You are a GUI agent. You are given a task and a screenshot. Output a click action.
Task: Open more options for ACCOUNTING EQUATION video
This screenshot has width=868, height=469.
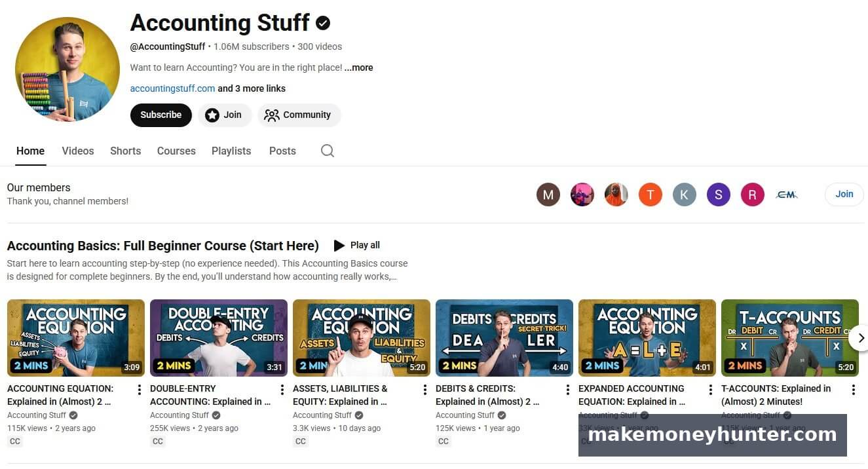pos(139,390)
